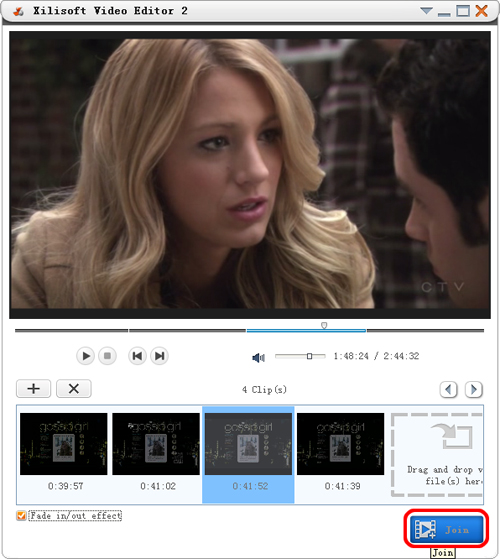
Task: Click the last segment of the timeline bar
Action: [x=426, y=331]
